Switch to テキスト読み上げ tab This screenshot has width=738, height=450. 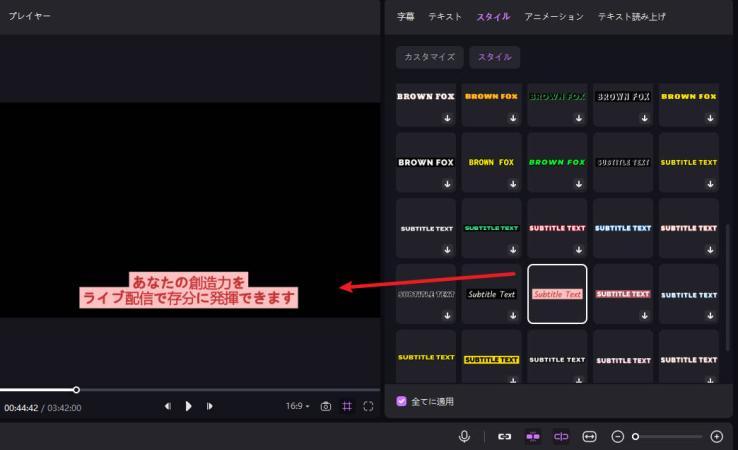click(631, 17)
